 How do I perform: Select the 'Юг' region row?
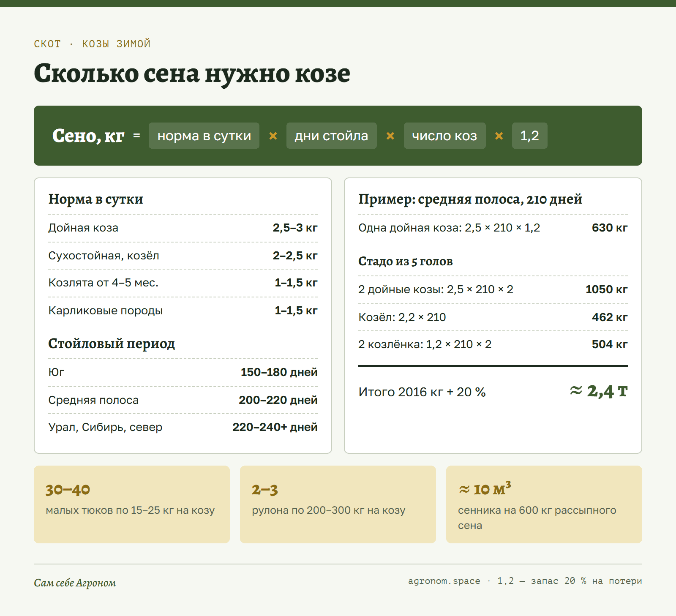click(183, 372)
